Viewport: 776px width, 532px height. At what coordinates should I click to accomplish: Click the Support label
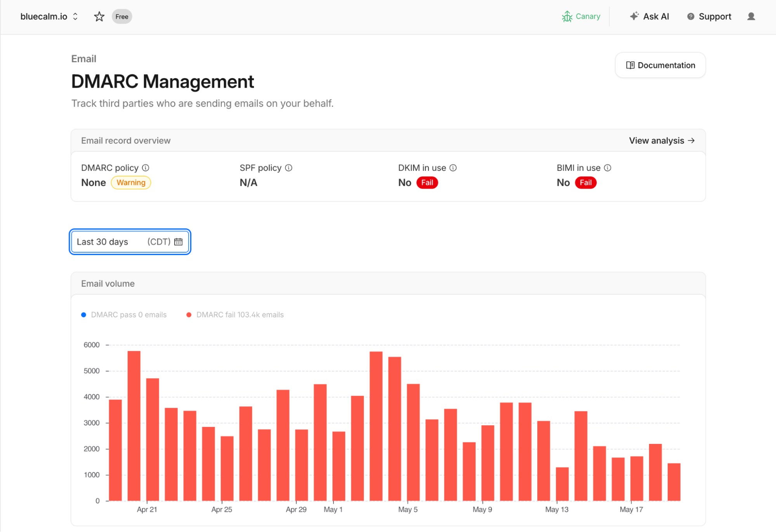coord(715,16)
